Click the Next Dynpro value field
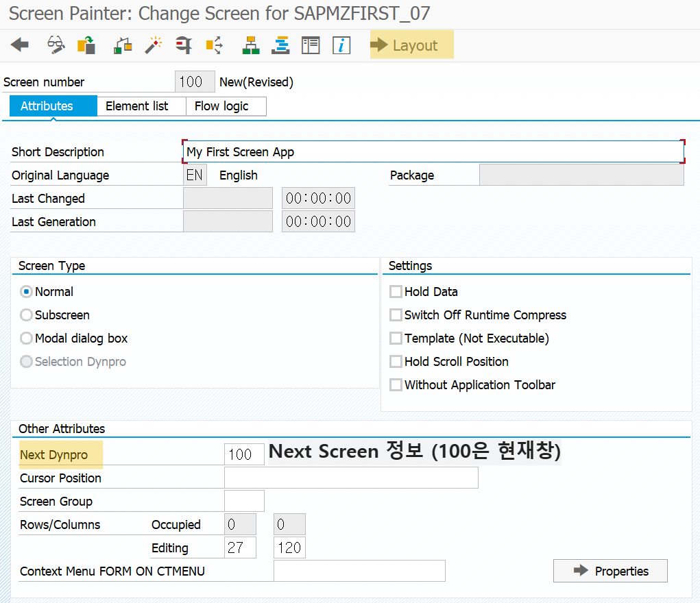The height and width of the screenshot is (603, 700). tap(244, 454)
